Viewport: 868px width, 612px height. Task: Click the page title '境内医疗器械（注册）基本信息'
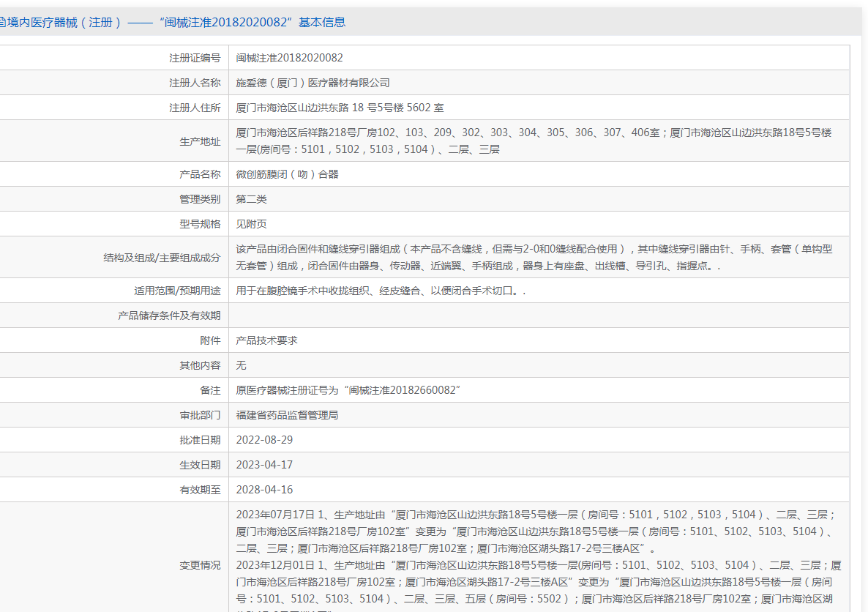[x=171, y=22]
